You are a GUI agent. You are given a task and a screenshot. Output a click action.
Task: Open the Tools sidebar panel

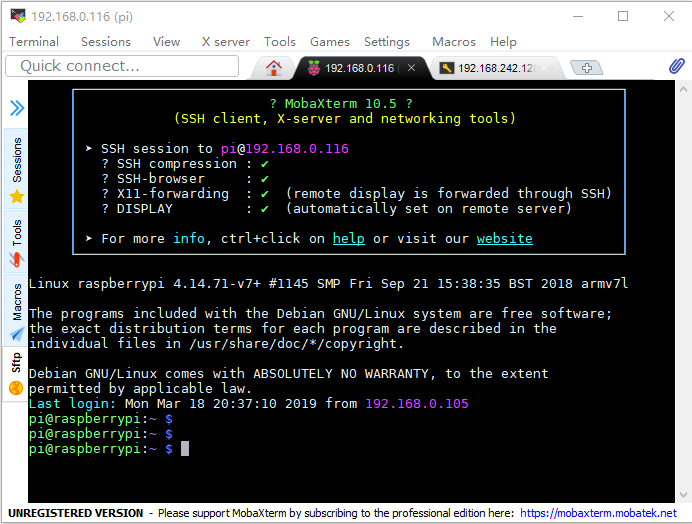pyautogui.click(x=16, y=241)
